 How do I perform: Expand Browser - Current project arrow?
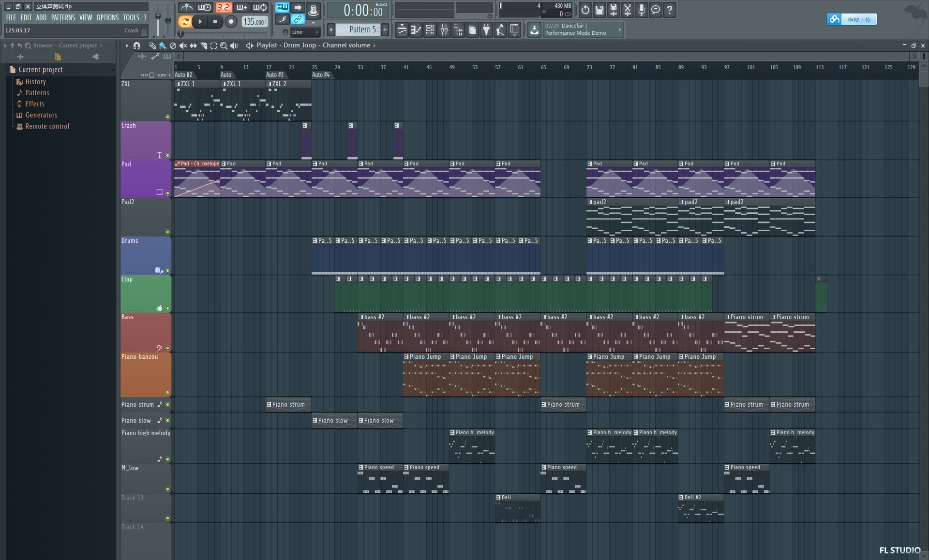point(101,45)
